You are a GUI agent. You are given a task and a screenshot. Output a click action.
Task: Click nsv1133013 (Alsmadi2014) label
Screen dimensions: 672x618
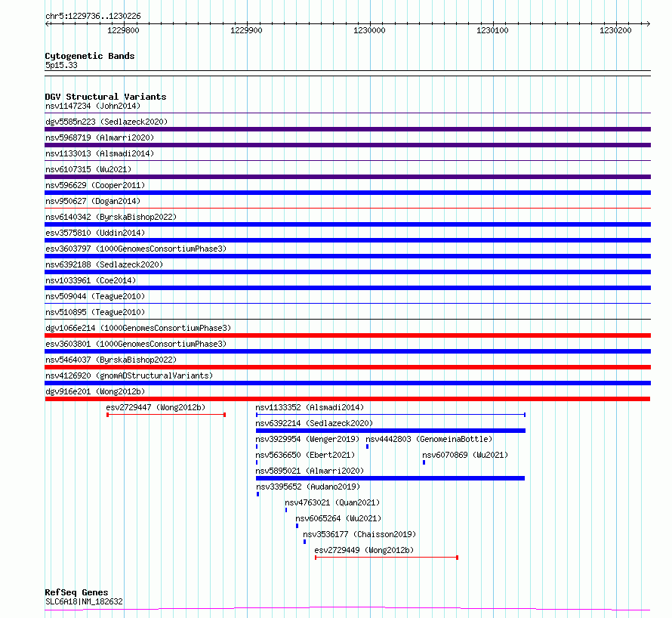tap(100, 153)
